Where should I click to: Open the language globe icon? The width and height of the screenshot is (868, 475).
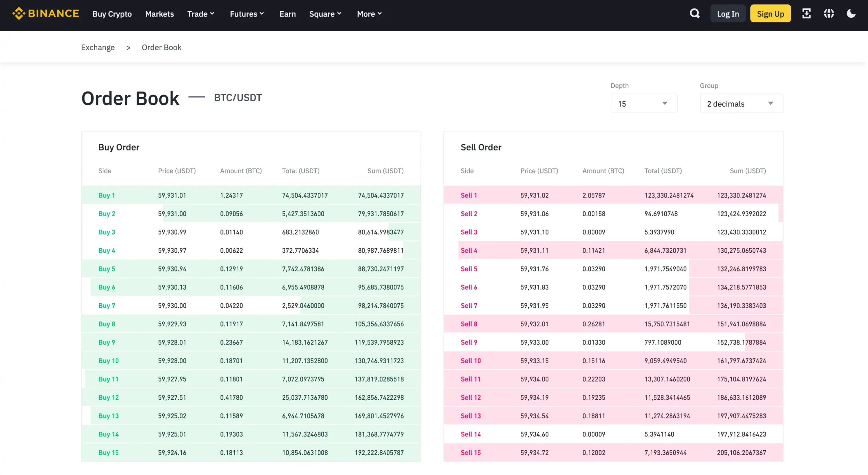pos(829,14)
